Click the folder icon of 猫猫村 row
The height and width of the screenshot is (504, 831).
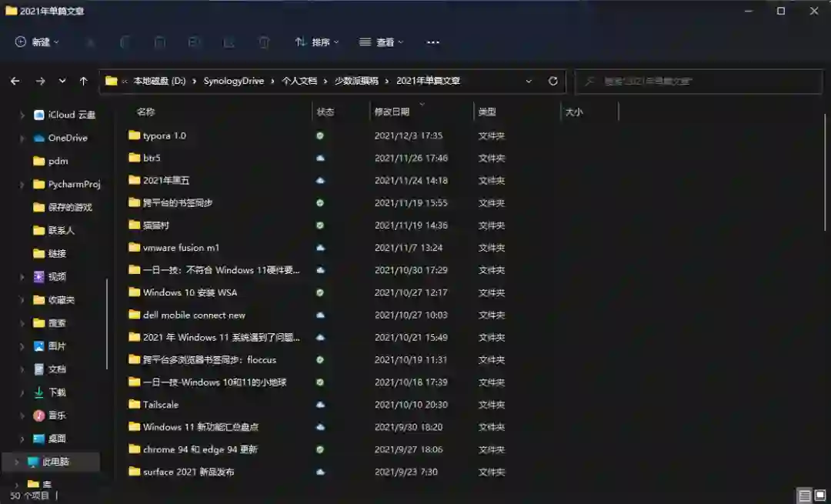tap(134, 225)
